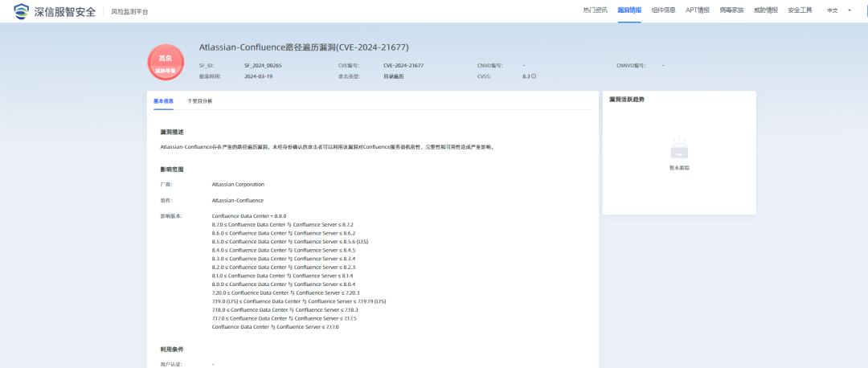Click the version row ending ≤ 8.6.2
Viewport: 868px width, 368px height.
284,233
